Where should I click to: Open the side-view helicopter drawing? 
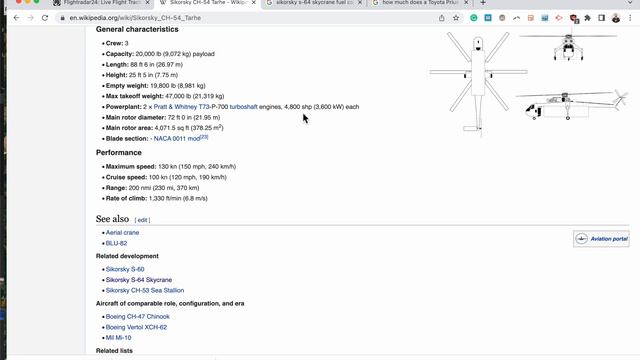(571, 105)
